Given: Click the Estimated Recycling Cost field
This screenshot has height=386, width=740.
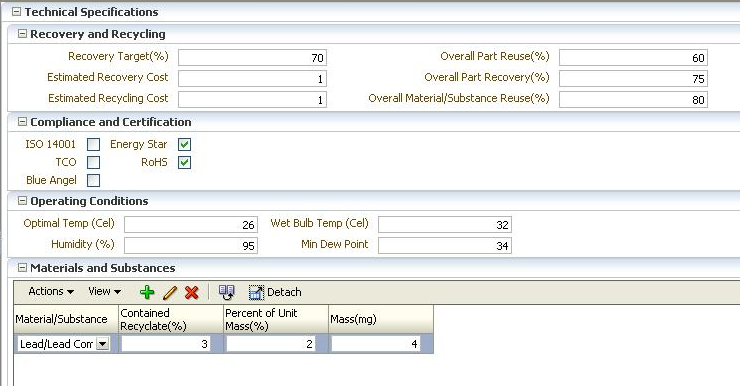Looking at the screenshot, I should coord(252,99).
